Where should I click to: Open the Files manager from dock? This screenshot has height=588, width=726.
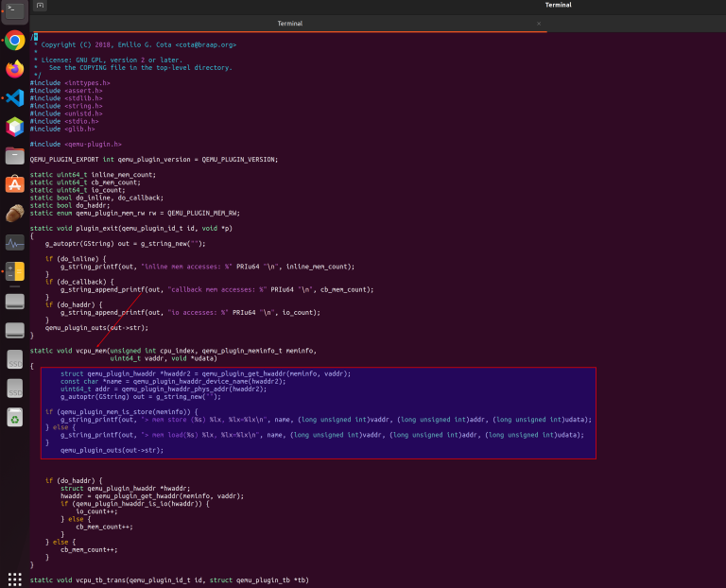(x=15, y=156)
